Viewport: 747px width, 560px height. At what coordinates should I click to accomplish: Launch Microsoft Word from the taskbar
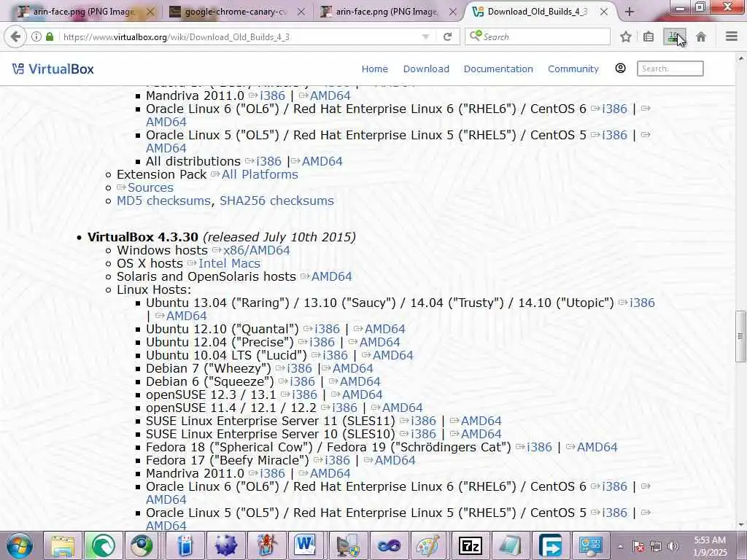coord(306,546)
